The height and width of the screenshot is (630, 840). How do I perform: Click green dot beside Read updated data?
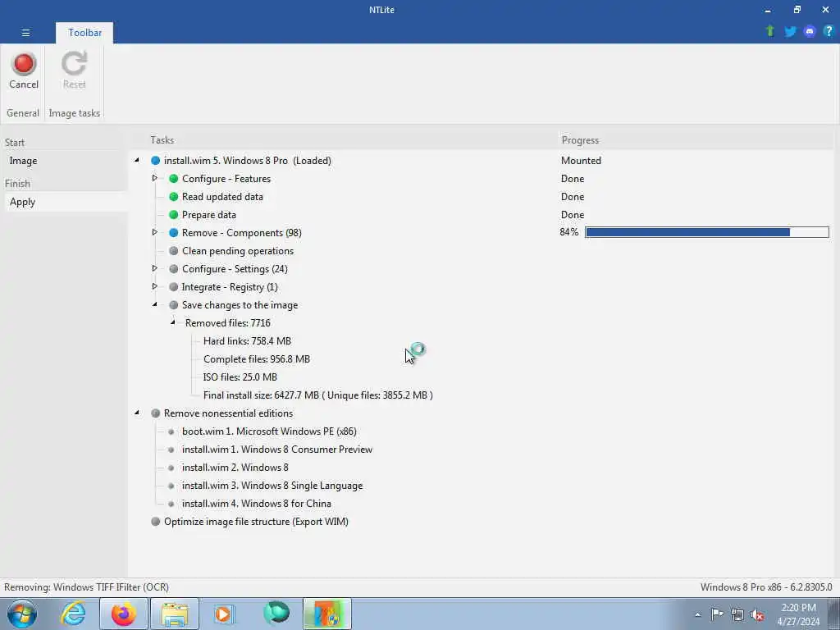[174, 197]
